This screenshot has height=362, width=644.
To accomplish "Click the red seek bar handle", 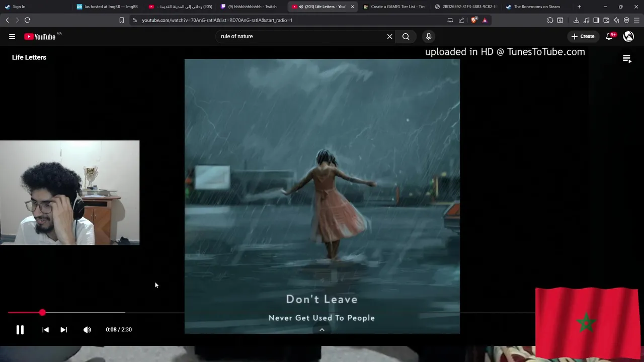I will (42, 313).
